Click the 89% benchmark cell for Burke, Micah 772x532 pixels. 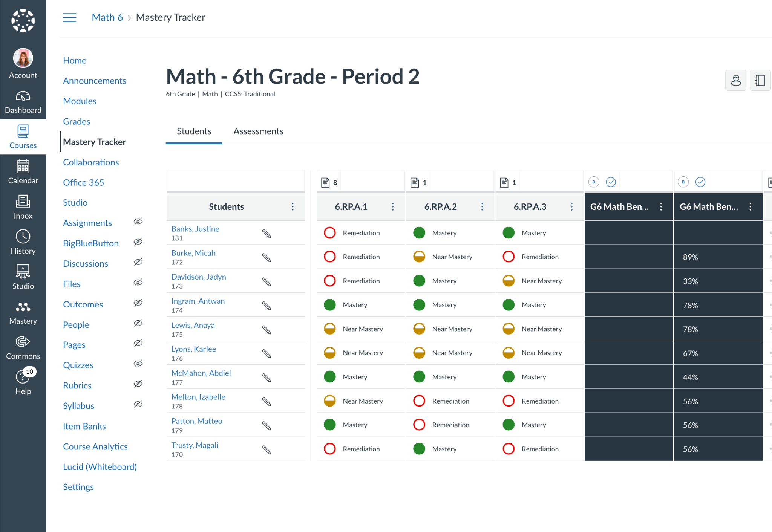(x=718, y=257)
